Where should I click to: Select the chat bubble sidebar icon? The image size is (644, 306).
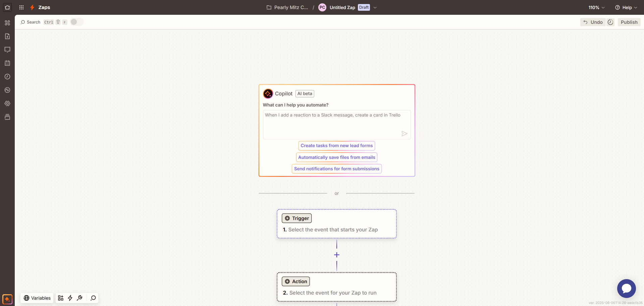[7, 50]
